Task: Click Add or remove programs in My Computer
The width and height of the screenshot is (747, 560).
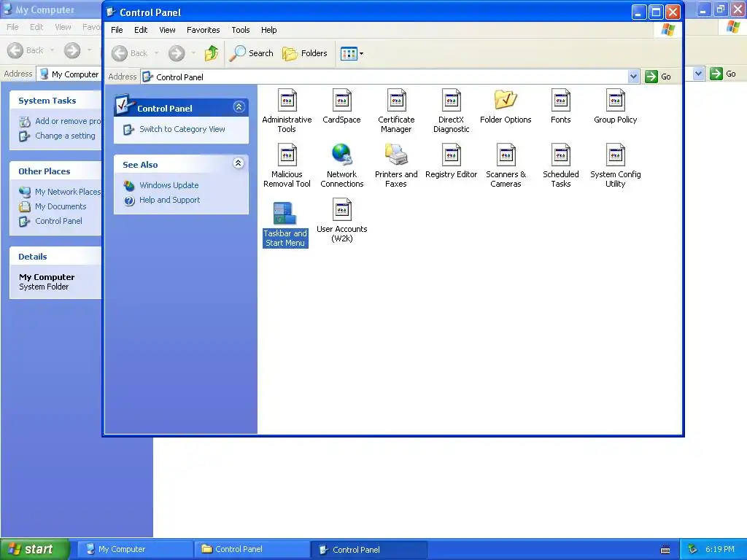Action: coord(68,122)
